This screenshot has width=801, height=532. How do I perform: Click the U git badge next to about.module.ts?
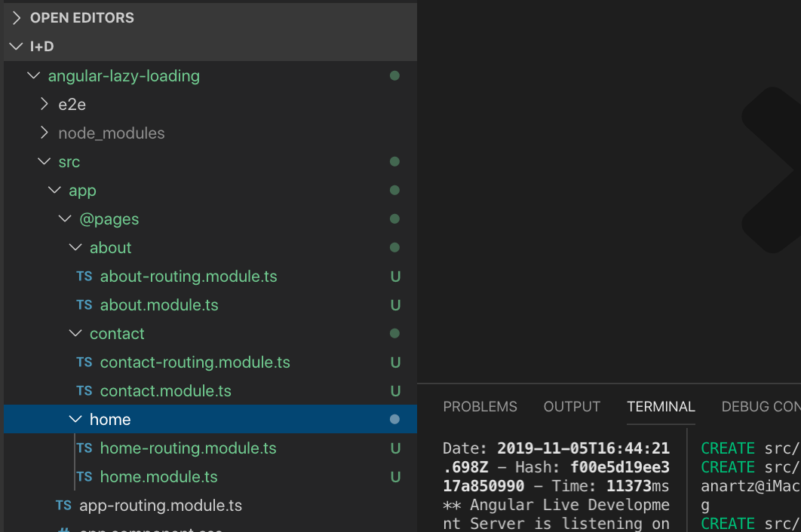click(x=395, y=305)
